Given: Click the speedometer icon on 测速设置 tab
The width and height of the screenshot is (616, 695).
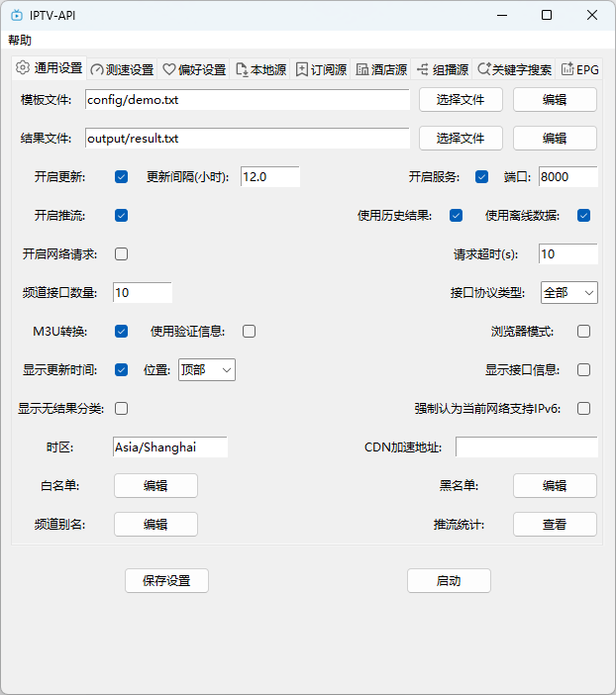Looking at the screenshot, I should point(97,69).
